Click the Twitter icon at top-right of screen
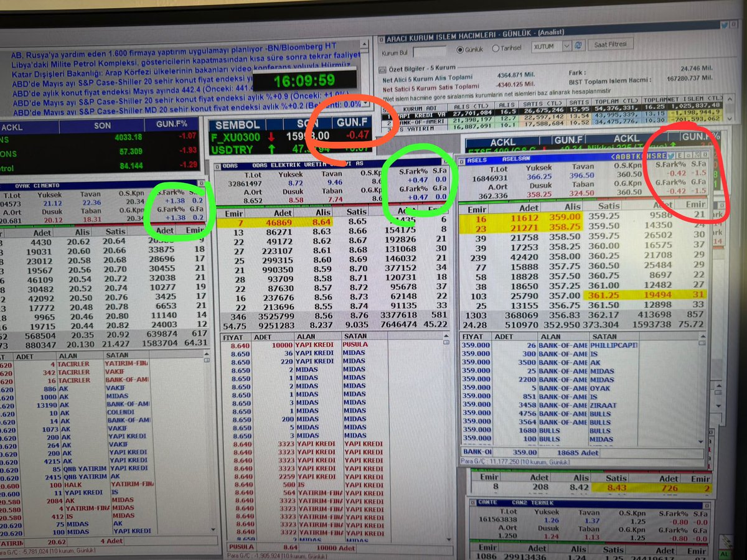The image size is (747, 560). [725, 25]
